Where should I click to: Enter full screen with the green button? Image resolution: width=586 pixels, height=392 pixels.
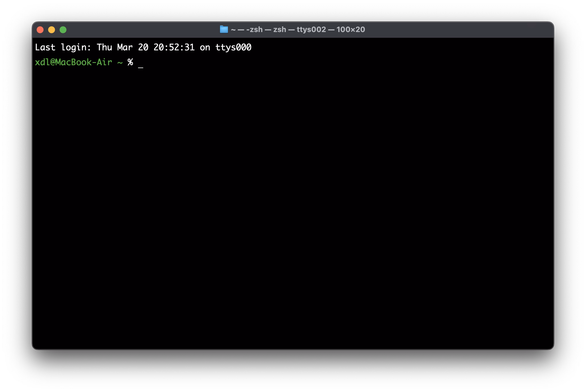coord(63,29)
